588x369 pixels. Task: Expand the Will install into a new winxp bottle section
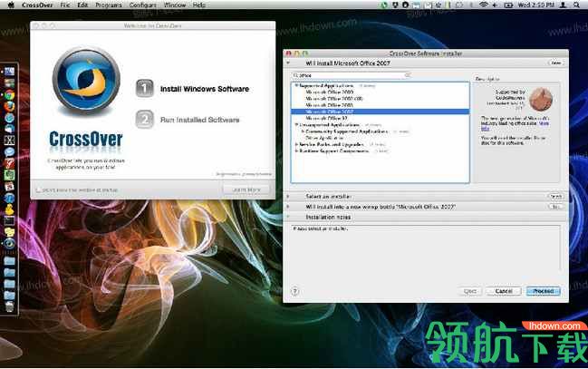coord(288,207)
